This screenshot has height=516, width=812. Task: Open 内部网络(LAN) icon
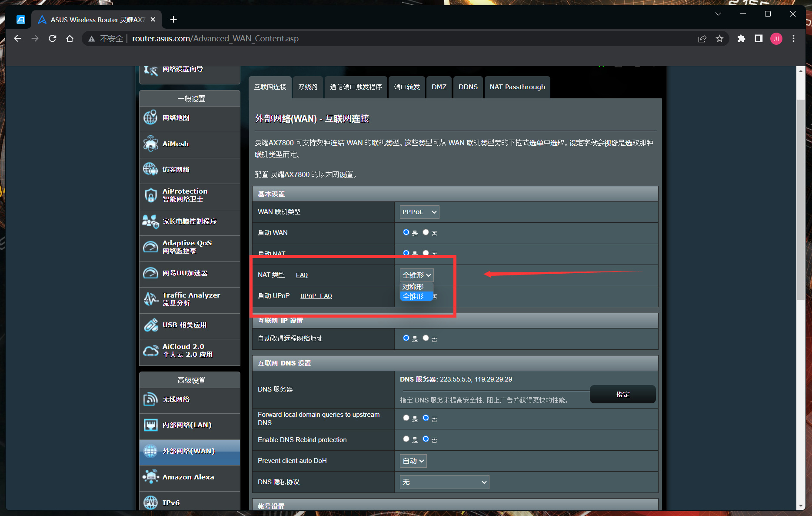[150, 425]
